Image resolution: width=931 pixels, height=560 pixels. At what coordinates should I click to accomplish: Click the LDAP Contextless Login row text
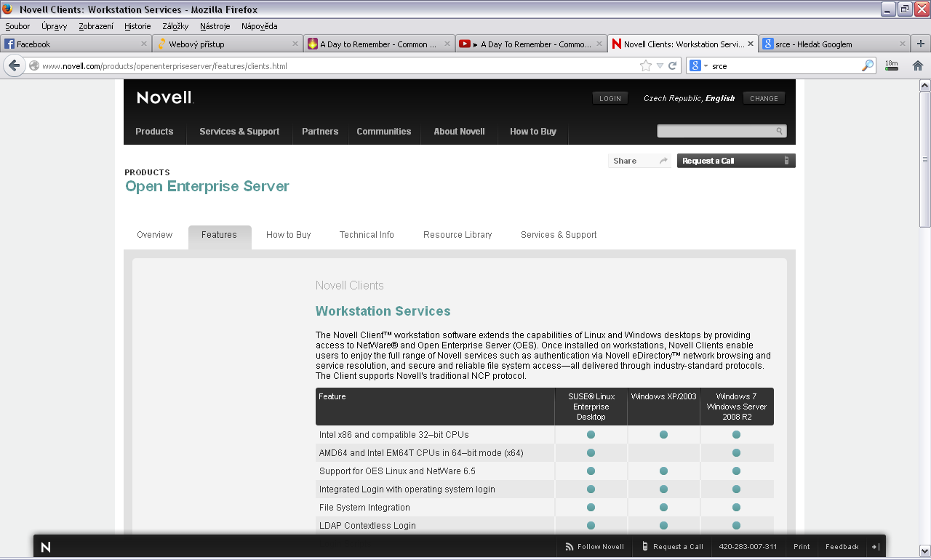tap(368, 526)
